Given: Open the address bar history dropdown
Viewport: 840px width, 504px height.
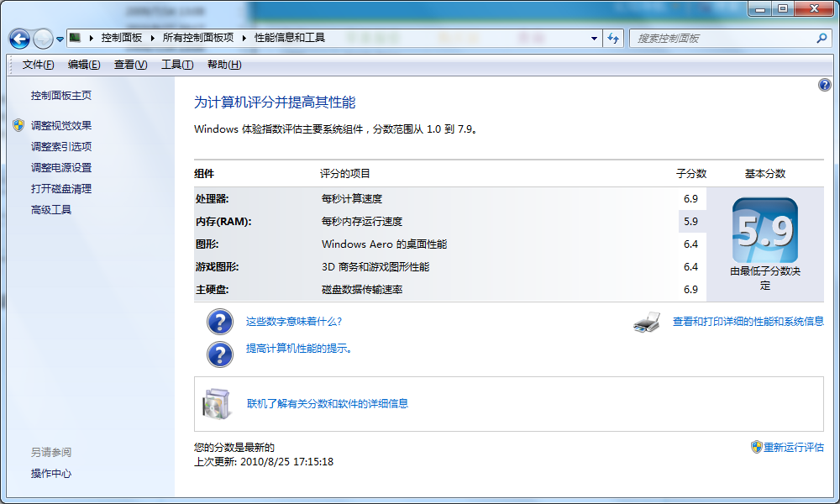Looking at the screenshot, I should point(594,39).
